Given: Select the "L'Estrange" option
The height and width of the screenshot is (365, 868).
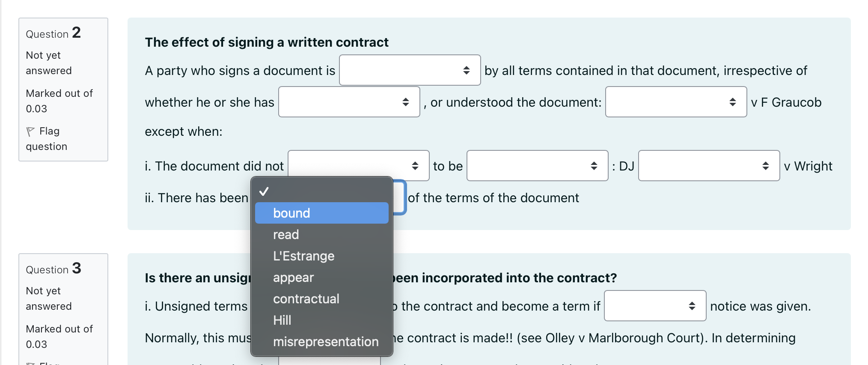Looking at the screenshot, I should point(321,256).
